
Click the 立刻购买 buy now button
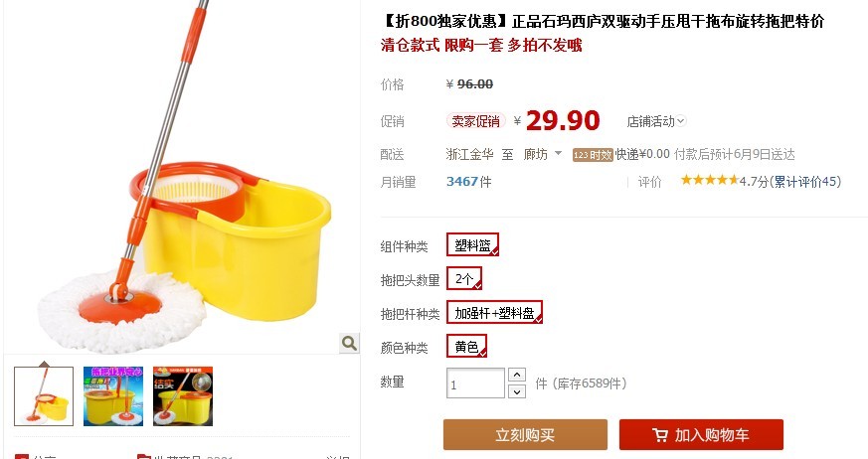(525, 435)
